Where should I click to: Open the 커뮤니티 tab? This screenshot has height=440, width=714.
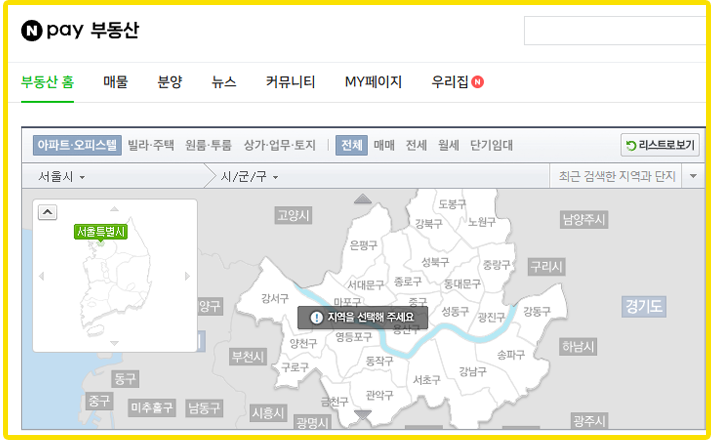(291, 82)
